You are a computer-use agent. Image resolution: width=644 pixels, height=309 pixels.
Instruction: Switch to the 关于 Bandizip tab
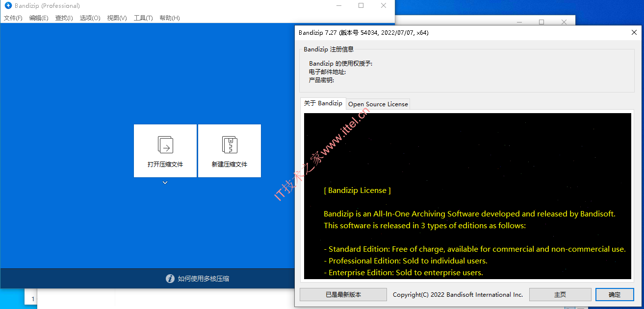point(323,103)
